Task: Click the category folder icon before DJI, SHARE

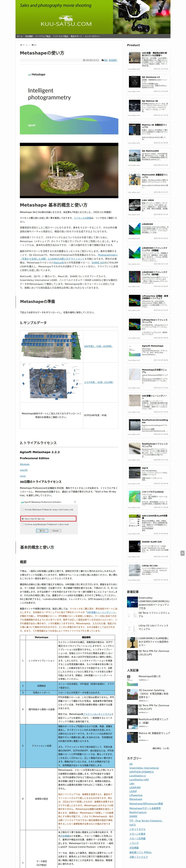Action: (103, 60)
